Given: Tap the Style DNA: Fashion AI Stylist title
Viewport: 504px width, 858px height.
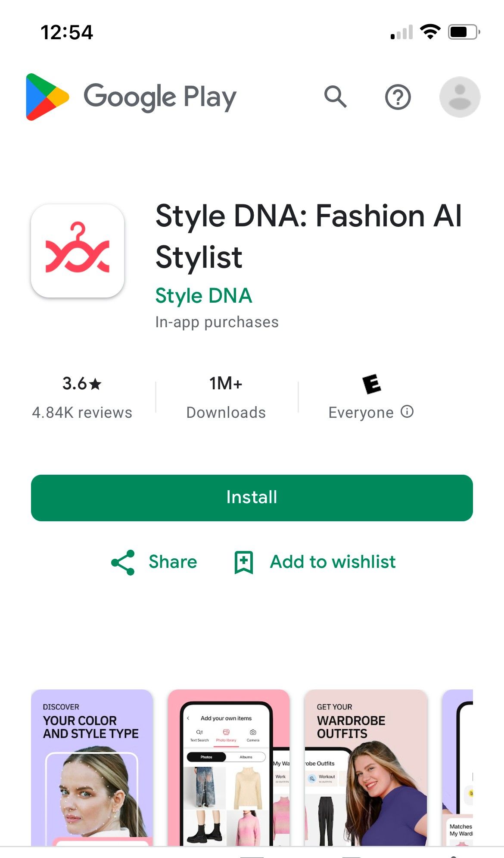Looking at the screenshot, I should [x=308, y=236].
